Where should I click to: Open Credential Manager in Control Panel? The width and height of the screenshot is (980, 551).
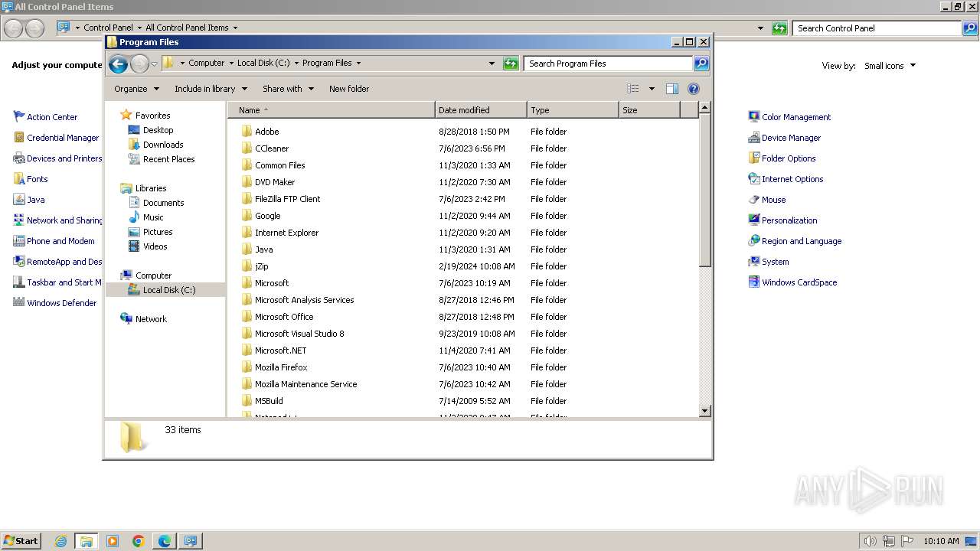[63, 138]
